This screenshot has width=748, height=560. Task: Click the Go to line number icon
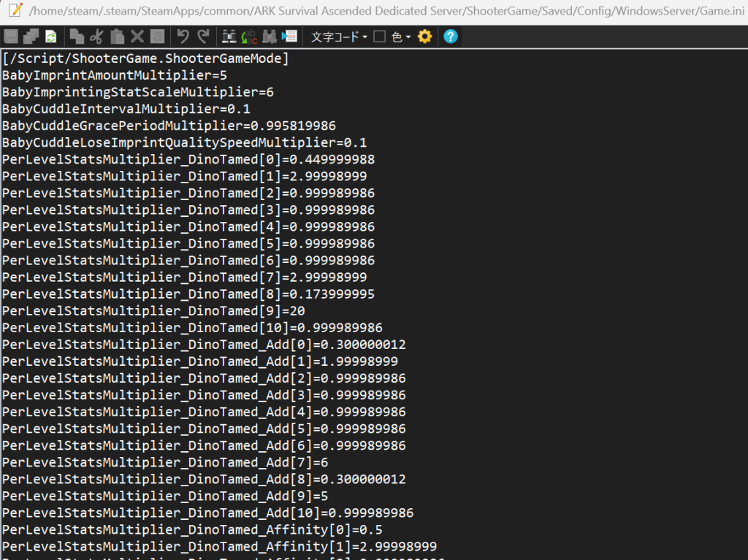point(289,37)
